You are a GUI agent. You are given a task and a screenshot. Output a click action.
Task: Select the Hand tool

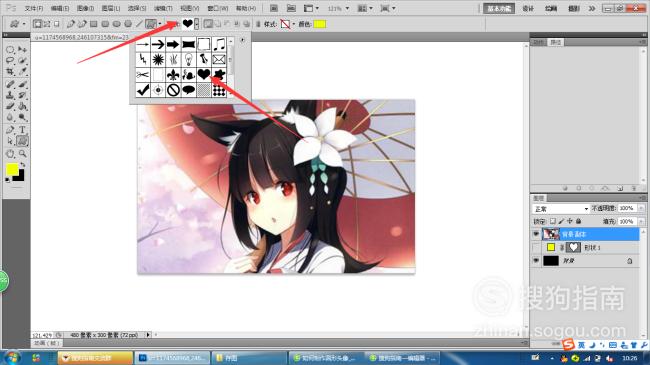click(10, 154)
